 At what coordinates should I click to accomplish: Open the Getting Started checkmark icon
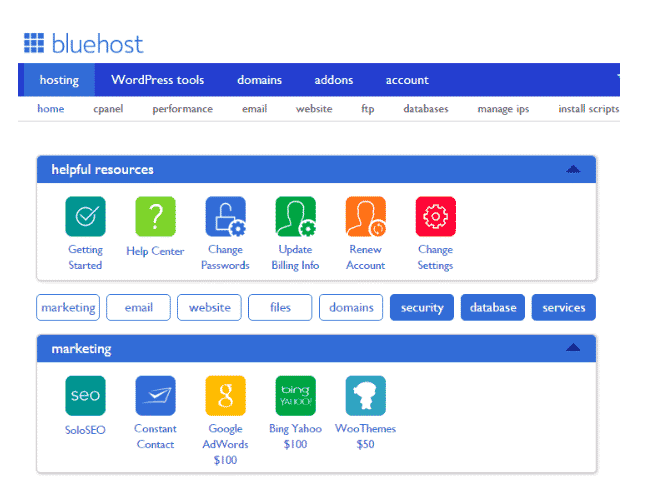[x=86, y=216]
